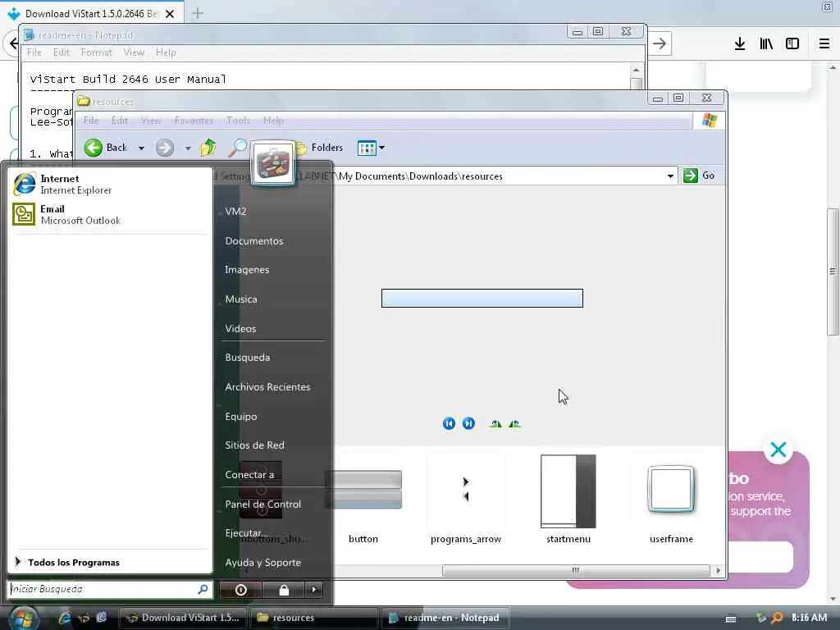
Task: Click Forward arrow in Explorer toolbar
Action: 165,148
